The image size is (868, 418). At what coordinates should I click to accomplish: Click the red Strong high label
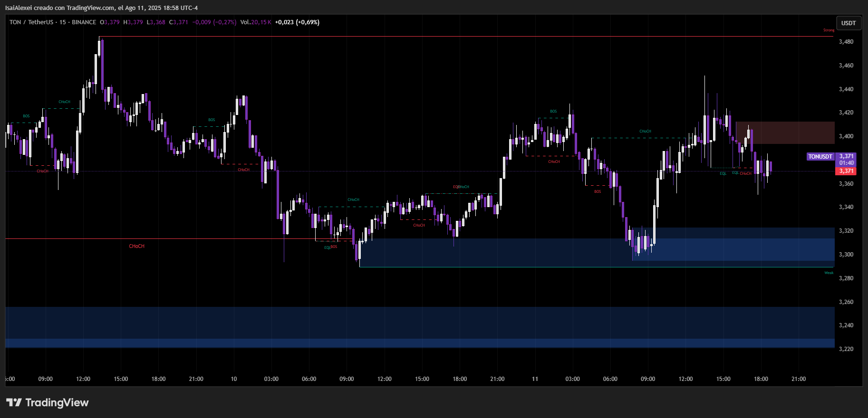(x=829, y=30)
